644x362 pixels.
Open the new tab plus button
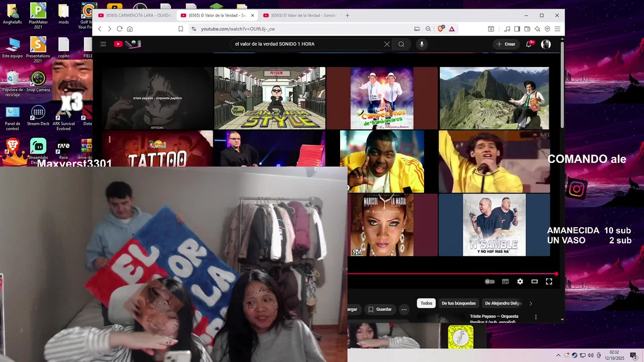[x=347, y=15]
